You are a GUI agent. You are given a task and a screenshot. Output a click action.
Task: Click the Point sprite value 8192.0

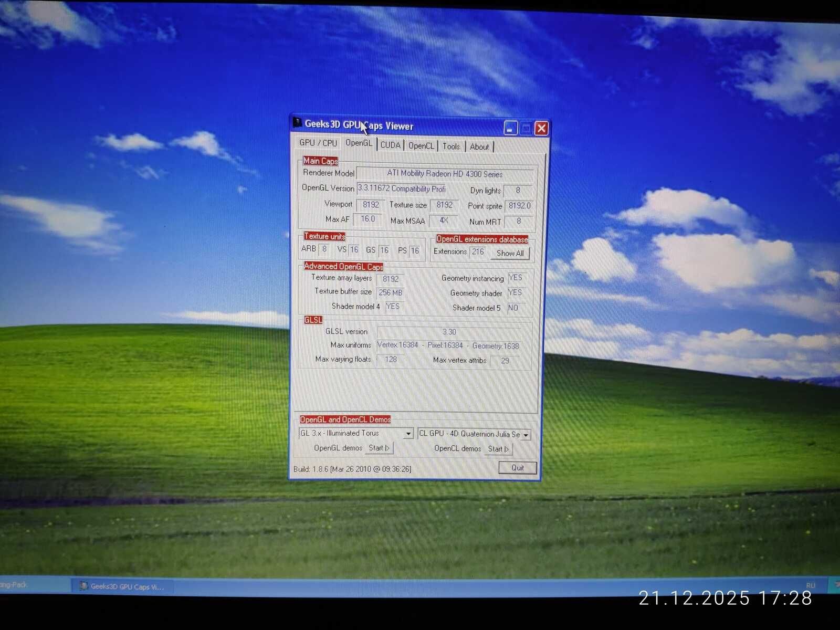[x=519, y=206]
